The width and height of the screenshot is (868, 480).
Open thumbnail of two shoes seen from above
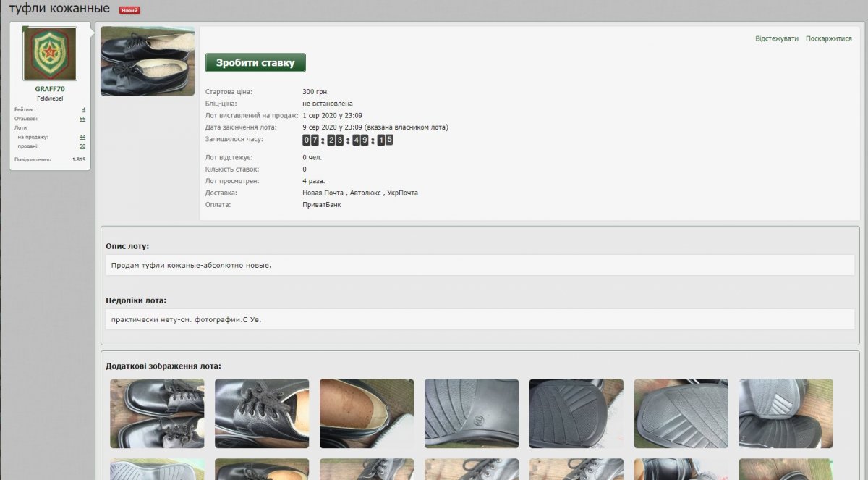tap(157, 413)
